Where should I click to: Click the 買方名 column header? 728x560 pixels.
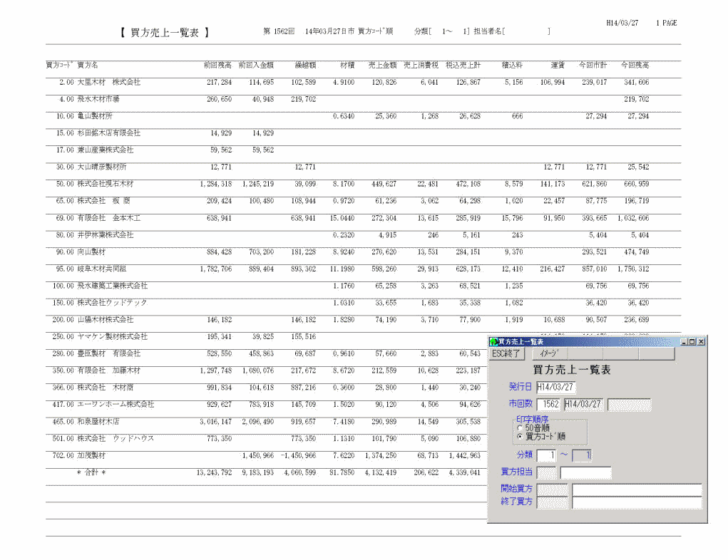pos(87,65)
